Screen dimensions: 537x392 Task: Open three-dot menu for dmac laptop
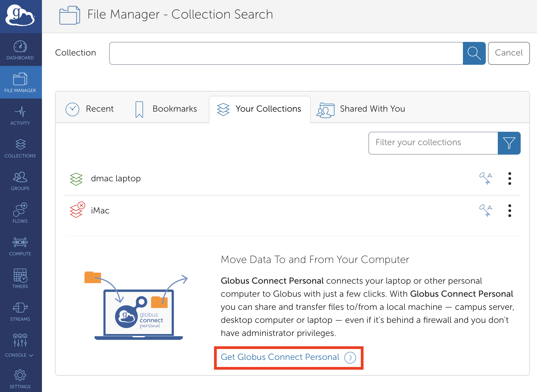[509, 178]
